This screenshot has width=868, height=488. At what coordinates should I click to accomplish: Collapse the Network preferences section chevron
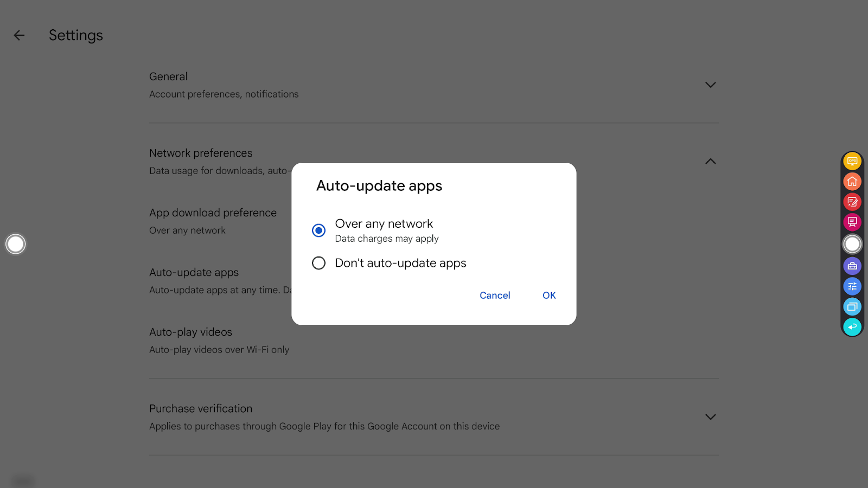click(x=710, y=162)
